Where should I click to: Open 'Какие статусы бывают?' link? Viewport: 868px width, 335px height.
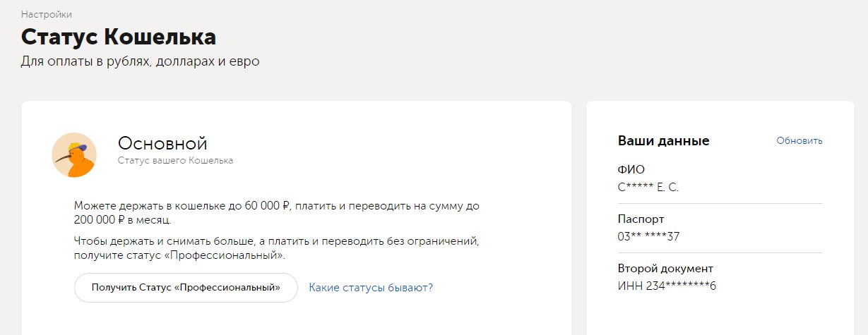371,288
